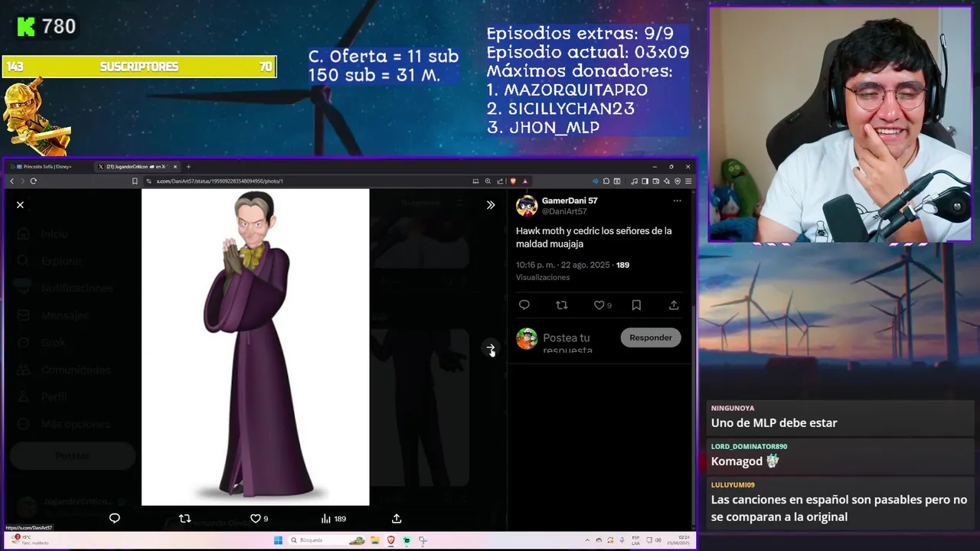Open the Brave Shields lion icon

click(x=513, y=181)
